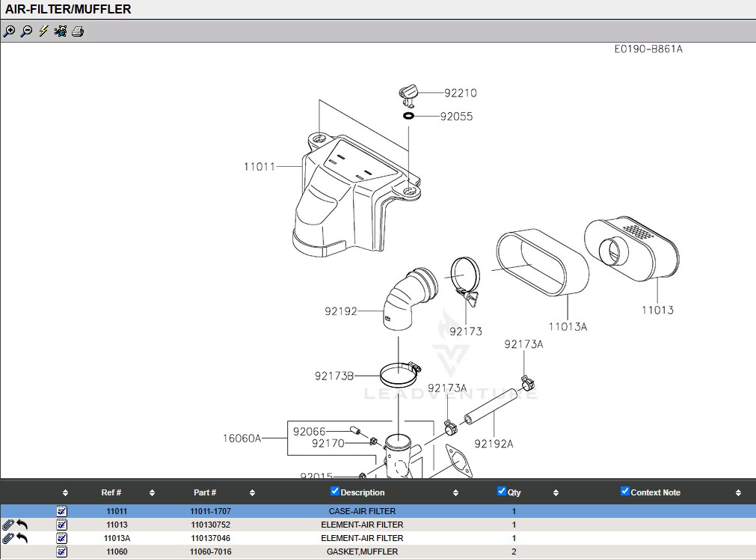
Task: Click the GASKET,MUFFLER description
Action: pyautogui.click(x=362, y=552)
